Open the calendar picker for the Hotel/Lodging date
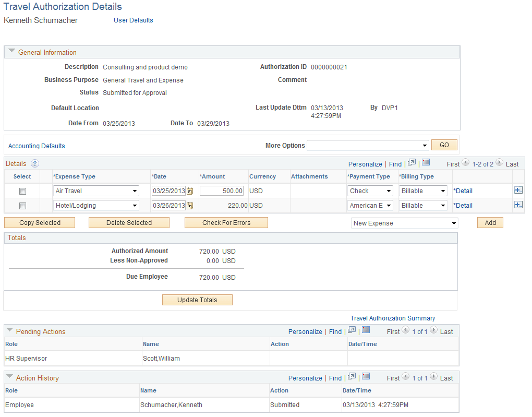The image size is (532, 417). tap(190, 205)
